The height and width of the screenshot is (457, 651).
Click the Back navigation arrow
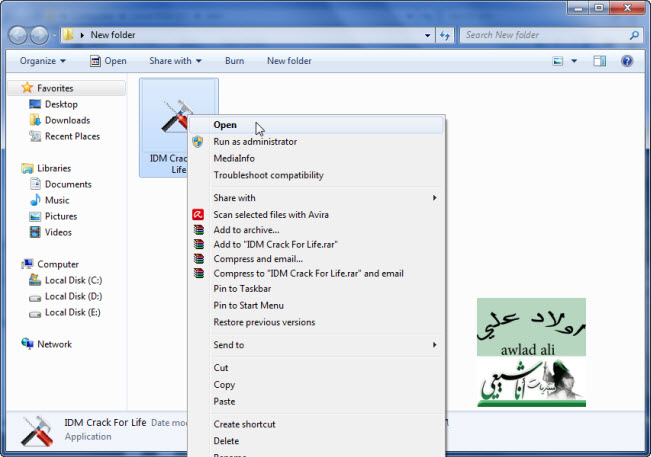[18, 35]
